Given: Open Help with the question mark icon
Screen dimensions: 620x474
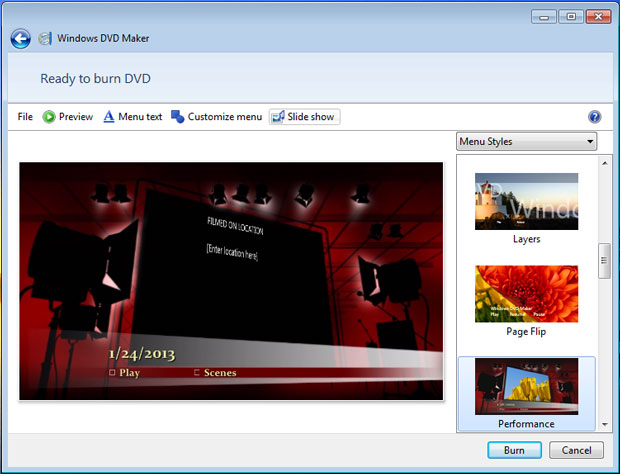Looking at the screenshot, I should click(x=594, y=117).
